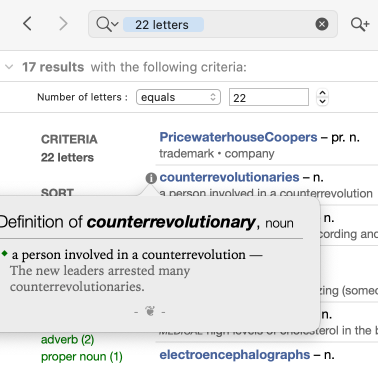Click the green diamond definition bullet

point(4,254)
